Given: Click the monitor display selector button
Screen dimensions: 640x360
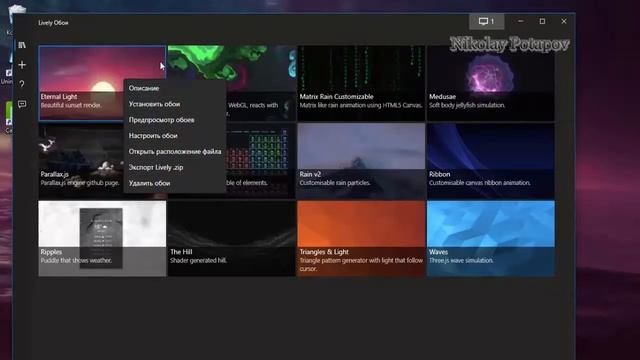Looking at the screenshot, I should pos(486,21).
